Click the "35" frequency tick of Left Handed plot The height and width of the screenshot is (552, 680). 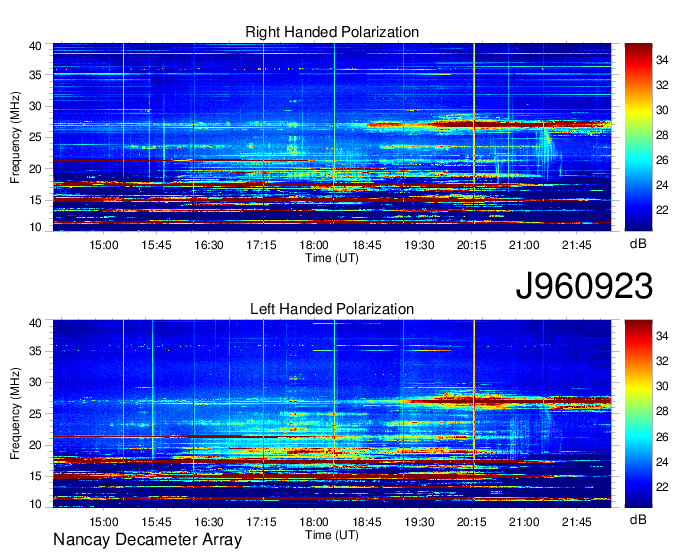[36, 351]
